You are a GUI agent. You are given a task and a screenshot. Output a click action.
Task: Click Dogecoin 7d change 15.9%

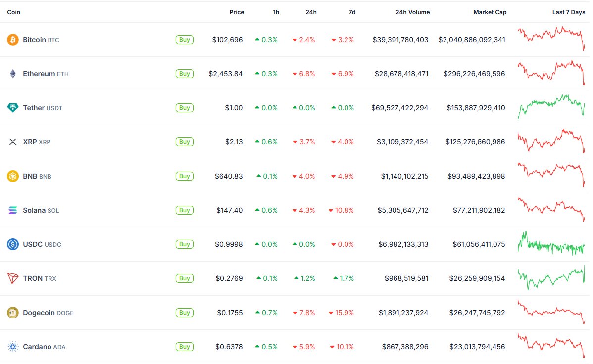341,313
